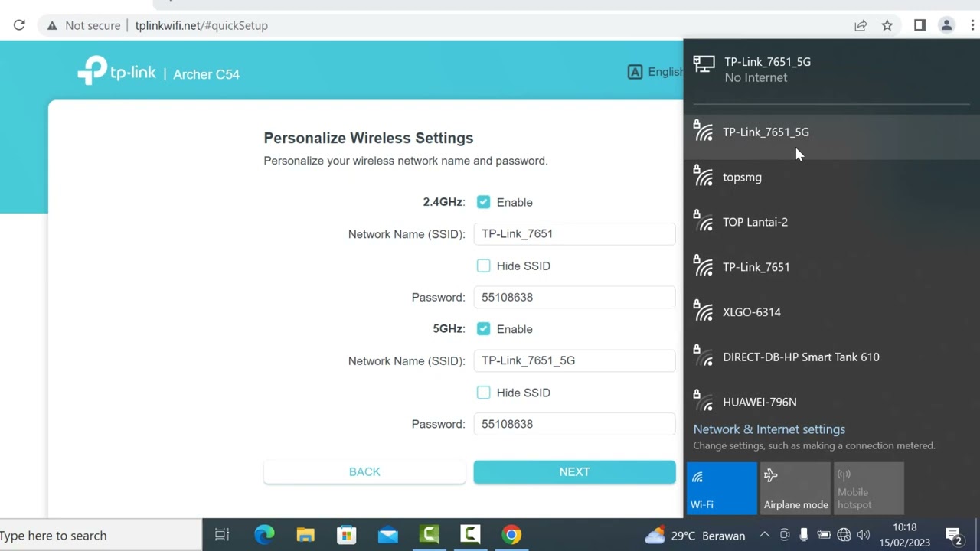Click the share page icon in address bar
980x551 pixels.
861,25
